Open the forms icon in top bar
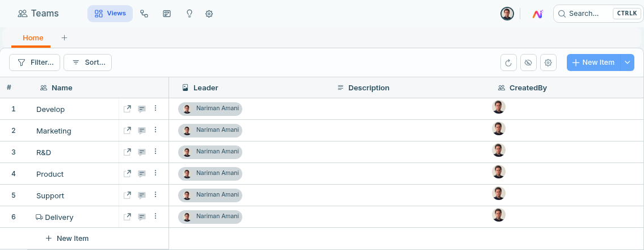The height and width of the screenshot is (250, 644). pyautogui.click(x=167, y=14)
